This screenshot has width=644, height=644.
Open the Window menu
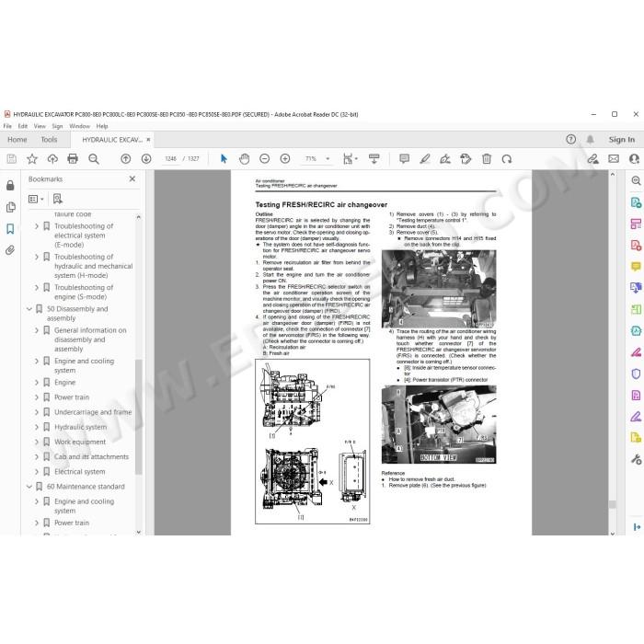(79, 126)
